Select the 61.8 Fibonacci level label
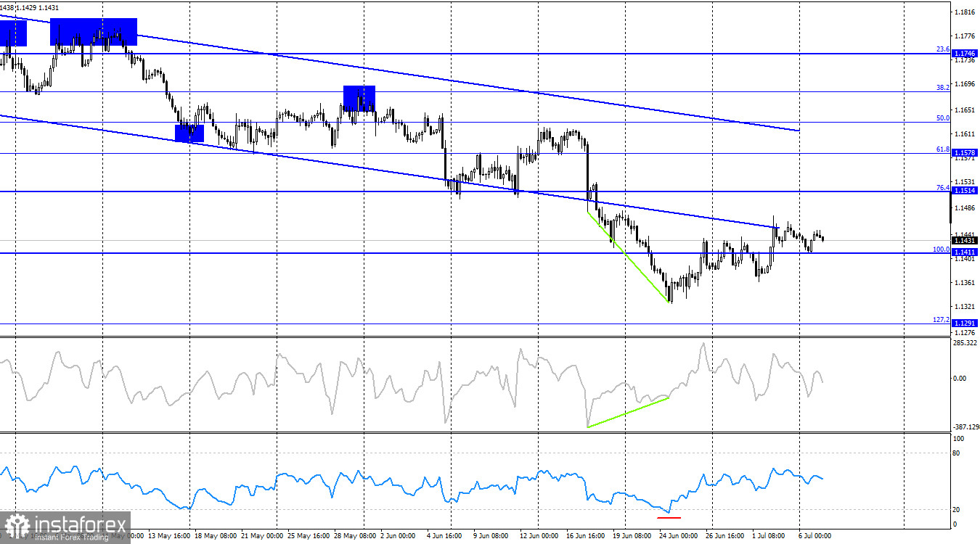Viewport: 980px width, 544px height. coord(943,149)
